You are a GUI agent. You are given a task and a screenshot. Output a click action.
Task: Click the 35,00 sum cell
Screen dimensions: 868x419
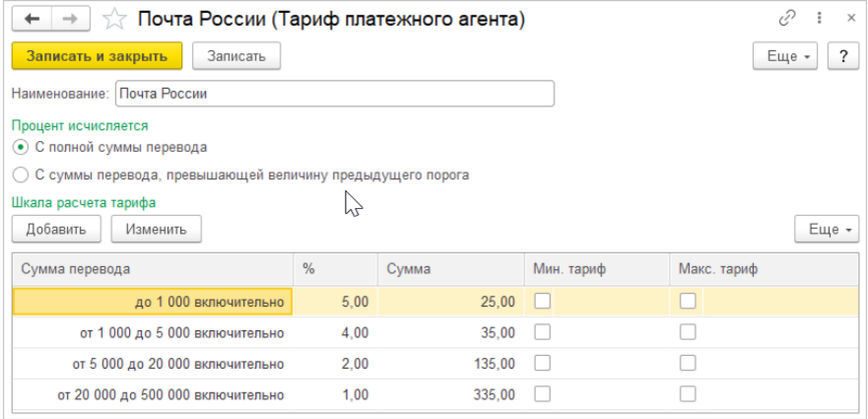[451, 333]
